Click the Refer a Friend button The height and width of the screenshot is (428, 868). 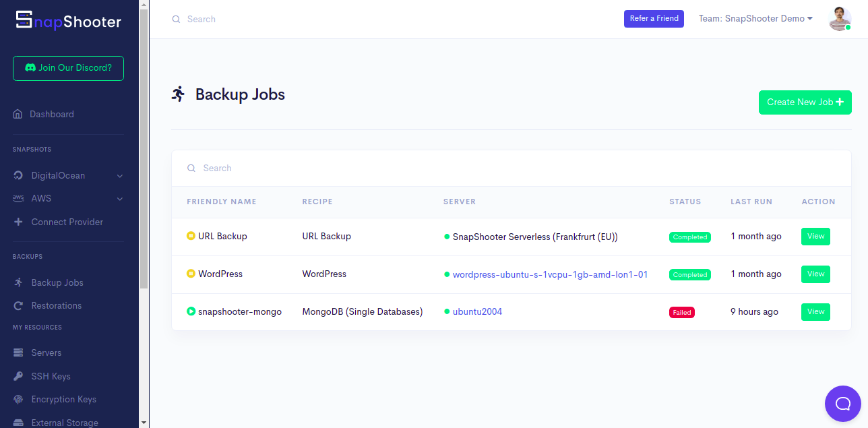tap(654, 19)
